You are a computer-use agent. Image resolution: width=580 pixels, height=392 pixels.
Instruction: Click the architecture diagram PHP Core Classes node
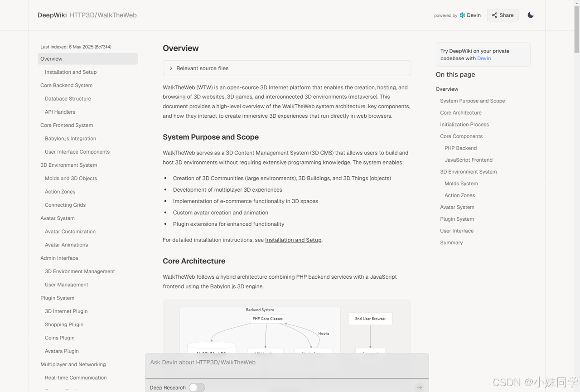(x=267, y=319)
